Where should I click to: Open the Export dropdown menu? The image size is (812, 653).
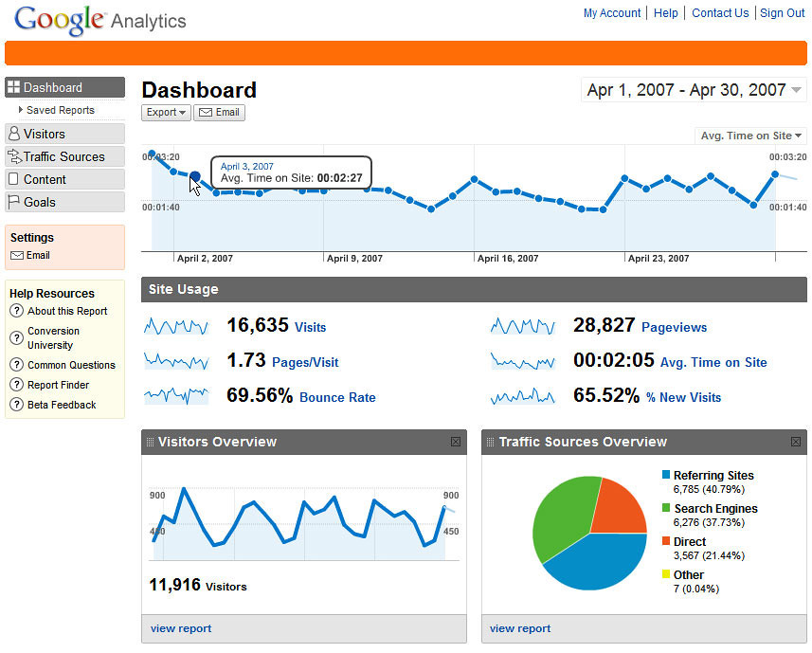(166, 112)
